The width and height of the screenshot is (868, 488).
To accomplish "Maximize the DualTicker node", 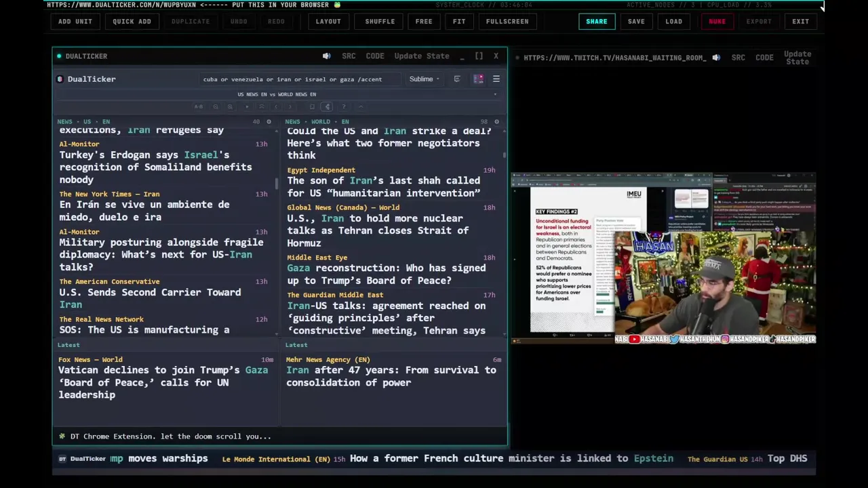I will [479, 56].
